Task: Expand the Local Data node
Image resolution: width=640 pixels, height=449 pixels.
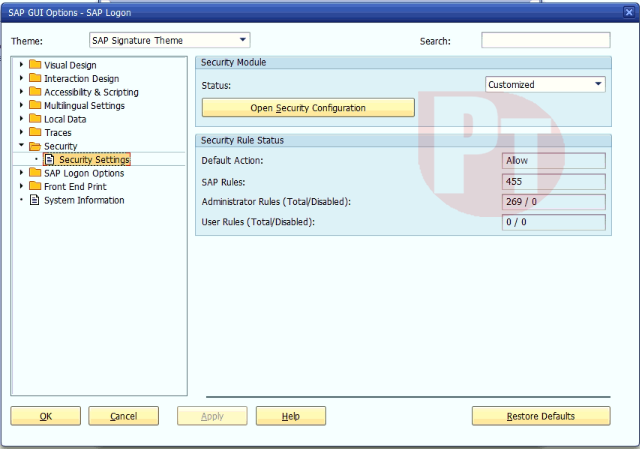Action: coord(21,118)
